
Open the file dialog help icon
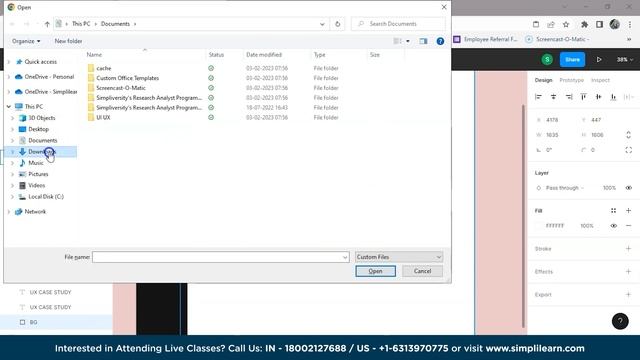[440, 41]
